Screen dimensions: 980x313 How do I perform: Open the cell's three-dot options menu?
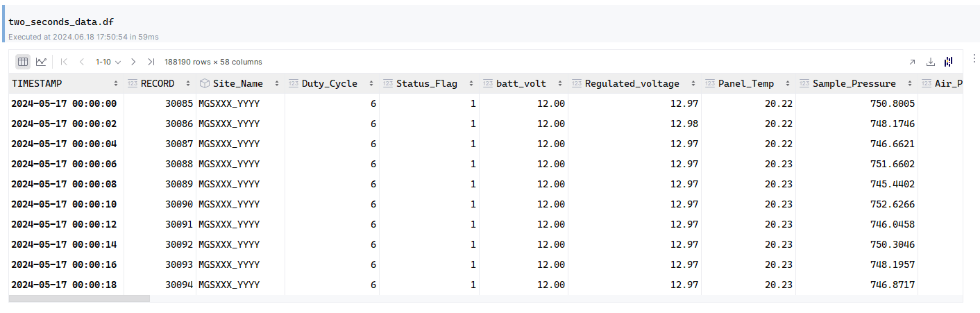tap(974, 58)
